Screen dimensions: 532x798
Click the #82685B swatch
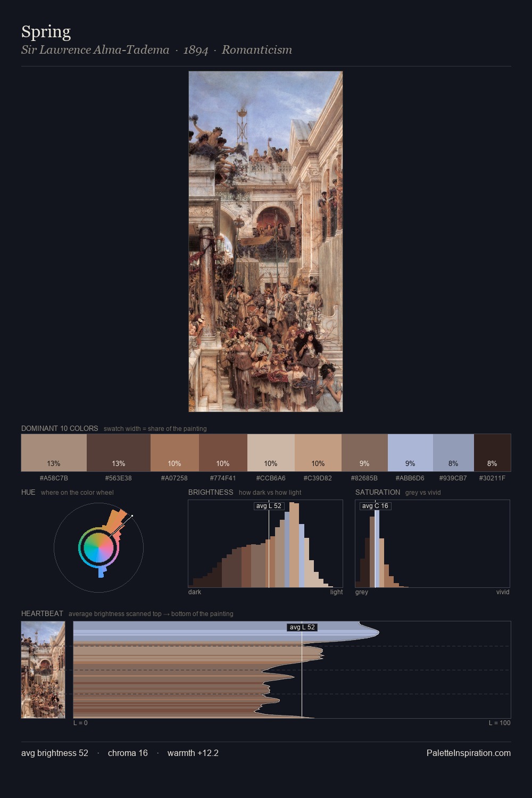coord(364,453)
